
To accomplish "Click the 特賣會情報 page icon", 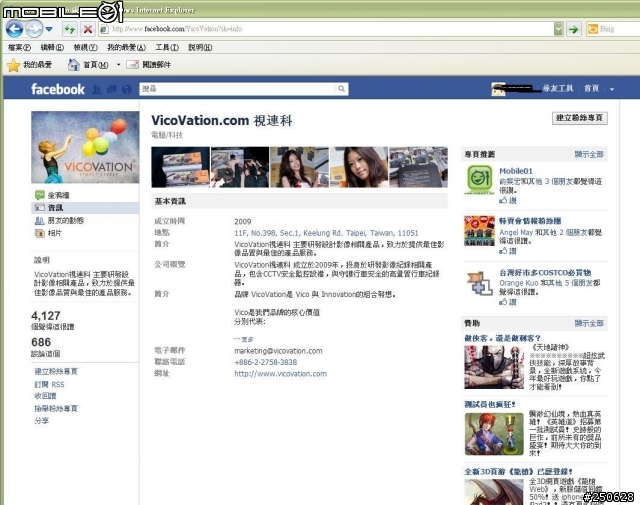I will pyautogui.click(x=480, y=231).
